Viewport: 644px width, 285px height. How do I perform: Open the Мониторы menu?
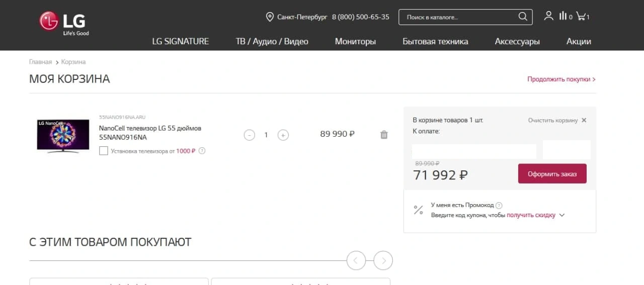pos(355,41)
